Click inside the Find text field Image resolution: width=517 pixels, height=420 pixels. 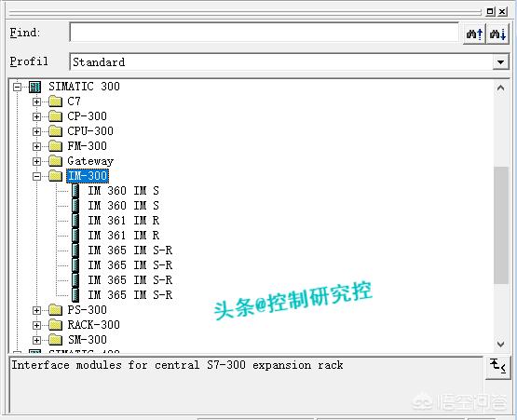pos(264,33)
